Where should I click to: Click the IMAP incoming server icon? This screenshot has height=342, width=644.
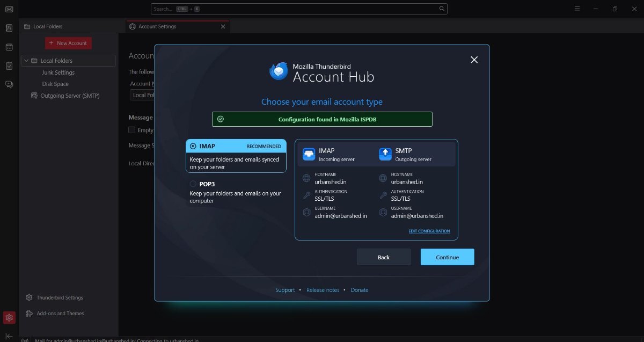309,154
